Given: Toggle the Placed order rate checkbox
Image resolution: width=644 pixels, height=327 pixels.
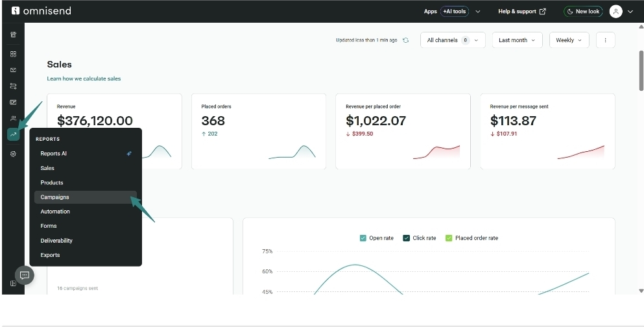Looking at the screenshot, I should point(449,238).
